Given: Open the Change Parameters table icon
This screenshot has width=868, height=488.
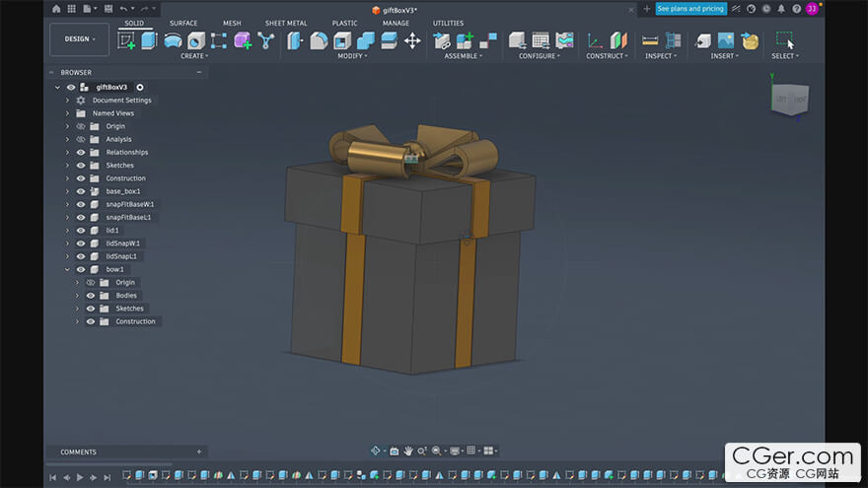Looking at the screenshot, I should [x=541, y=40].
